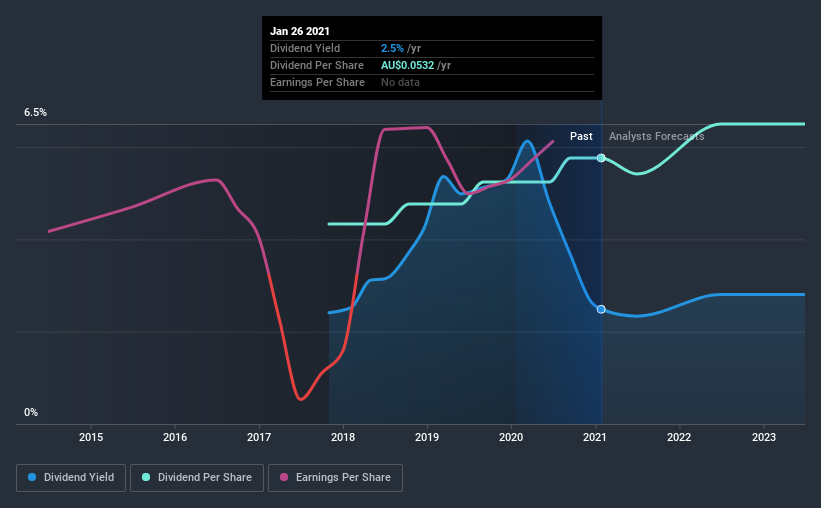Toggle the Dividend Per Share legend button
This screenshot has width=821, height=508.
[x=197, y=478]
